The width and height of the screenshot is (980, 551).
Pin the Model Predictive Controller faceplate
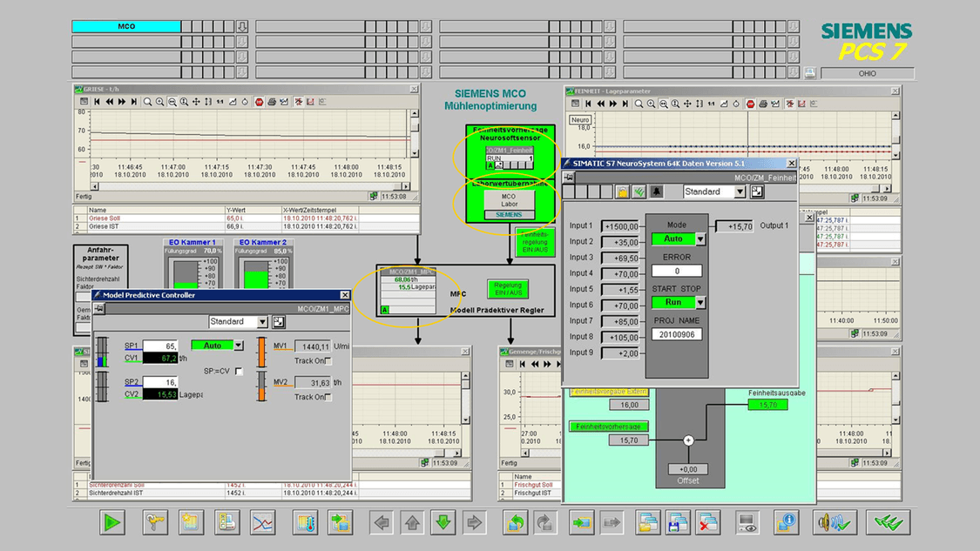click(99, 309)
